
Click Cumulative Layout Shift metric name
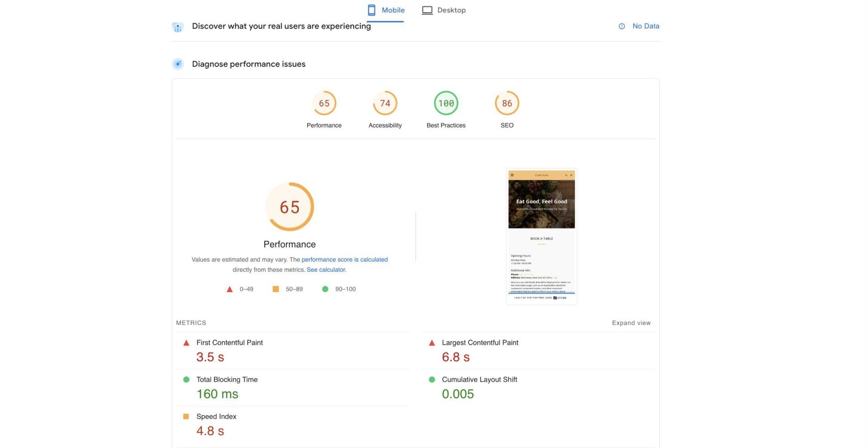(480, 380)
